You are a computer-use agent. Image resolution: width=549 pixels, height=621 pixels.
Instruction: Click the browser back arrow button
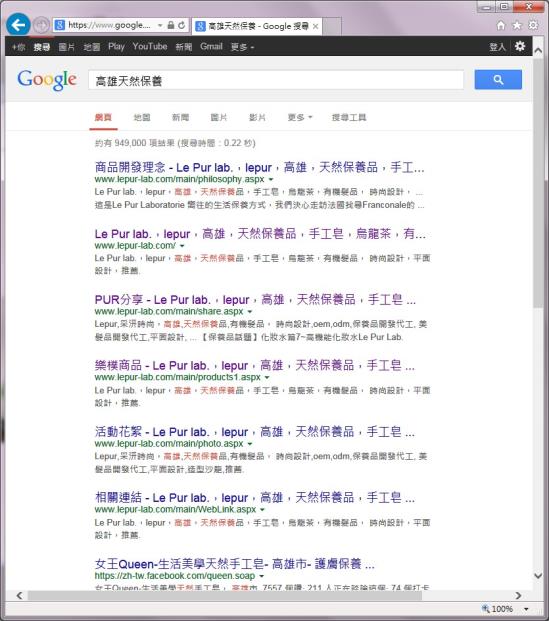pos(18,25)
